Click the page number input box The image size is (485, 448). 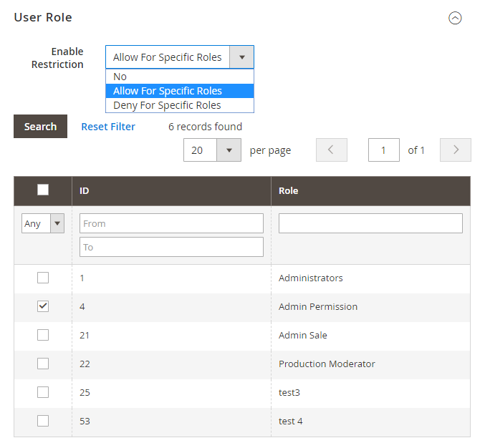(x=384, y=150)
